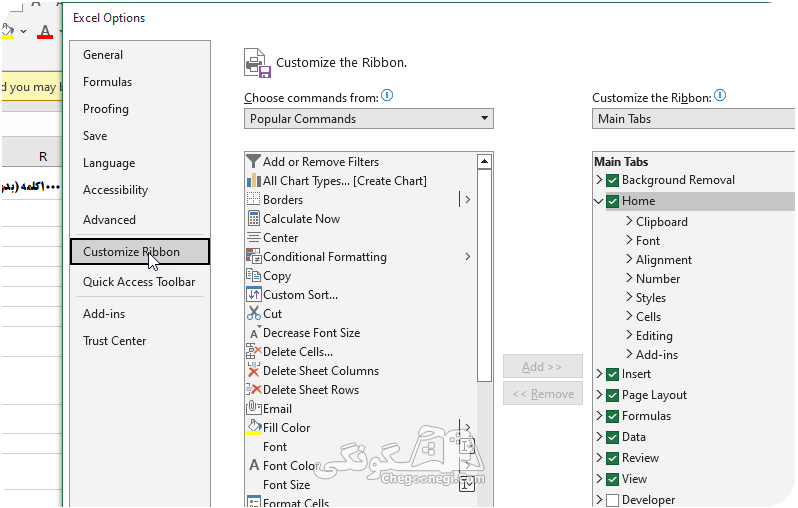Screen dimensions: 798x508
Task: Click the Add >> button
Action: 543,366
